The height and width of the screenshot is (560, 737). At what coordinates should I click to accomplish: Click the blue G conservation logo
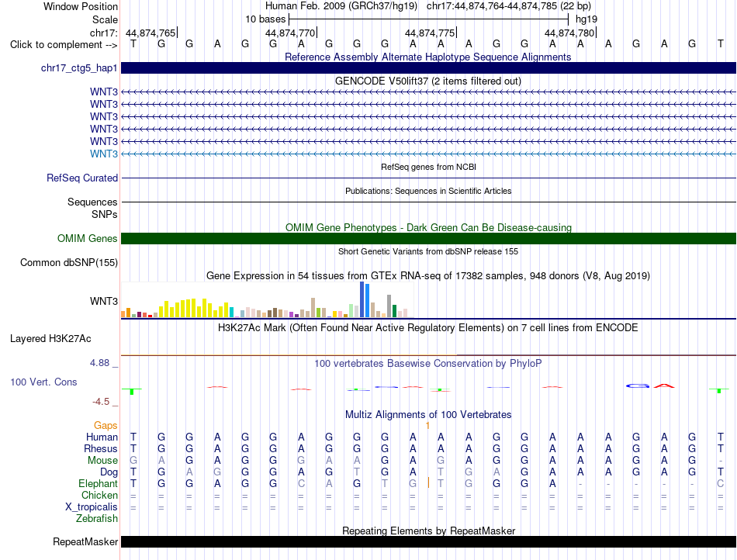click(638, 386)
